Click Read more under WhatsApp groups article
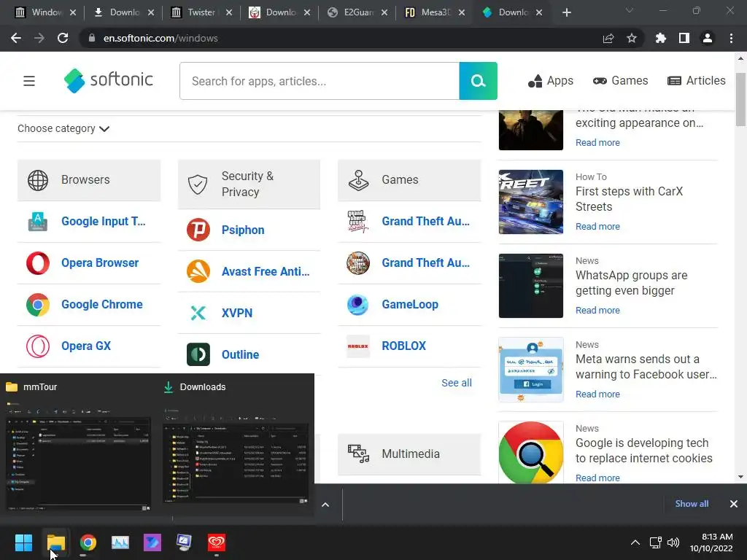Screen dimensions: 747x560 point(597,311)
